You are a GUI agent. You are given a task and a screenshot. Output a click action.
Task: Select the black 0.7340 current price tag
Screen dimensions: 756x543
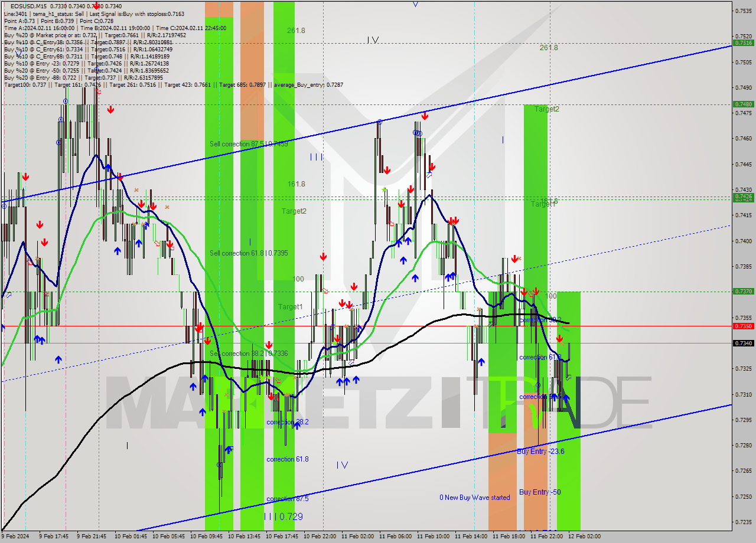tap(742, 343)
